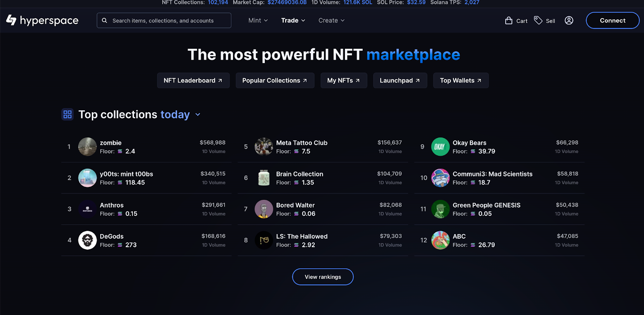Expand the Mint dropdown menu
This screenshot has width=644, height=315.
point(258,21)
